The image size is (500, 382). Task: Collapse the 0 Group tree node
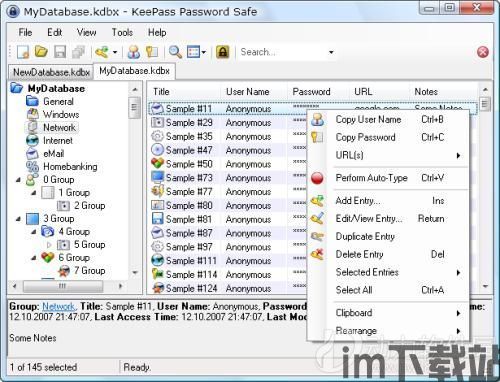click(x=19, y=180)
